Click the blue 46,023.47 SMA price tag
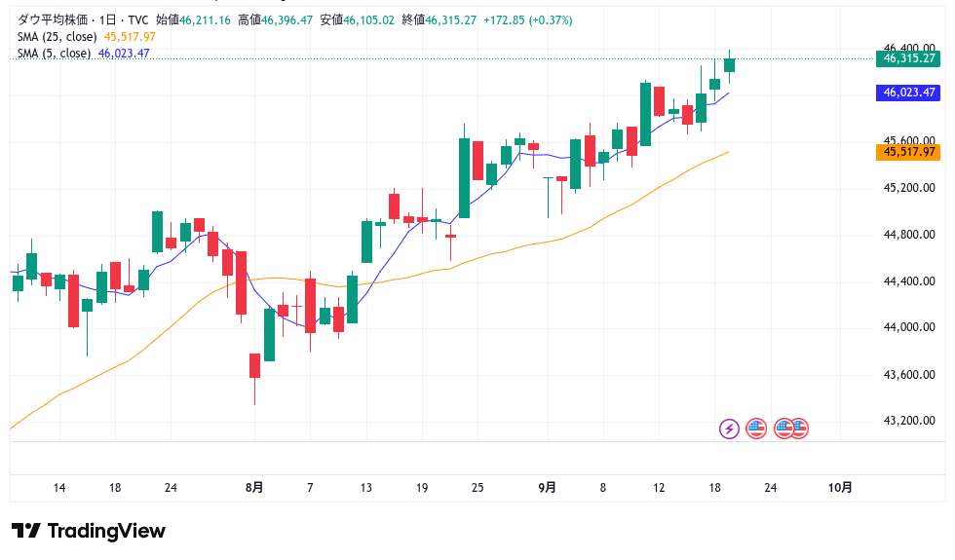The height and width of the screenshot is (560, 955). [x=908, y=93]
